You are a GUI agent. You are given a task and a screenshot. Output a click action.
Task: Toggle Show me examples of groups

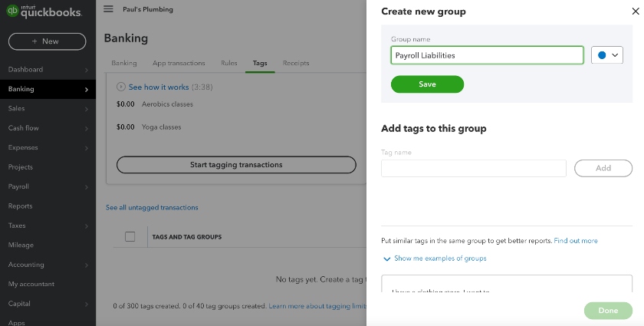435,258
